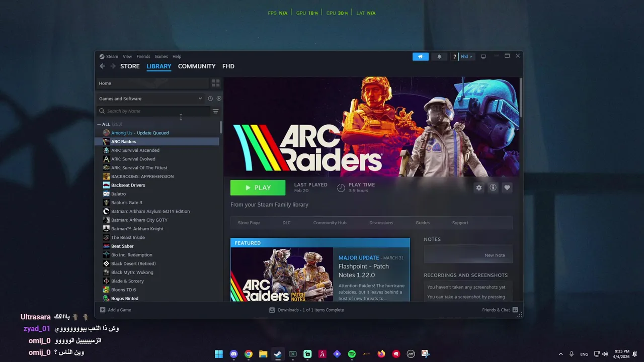The width and height of the screenshot is (644, 362).
Task: Open collections grid view next to Home
Action: tap(215, 83)
